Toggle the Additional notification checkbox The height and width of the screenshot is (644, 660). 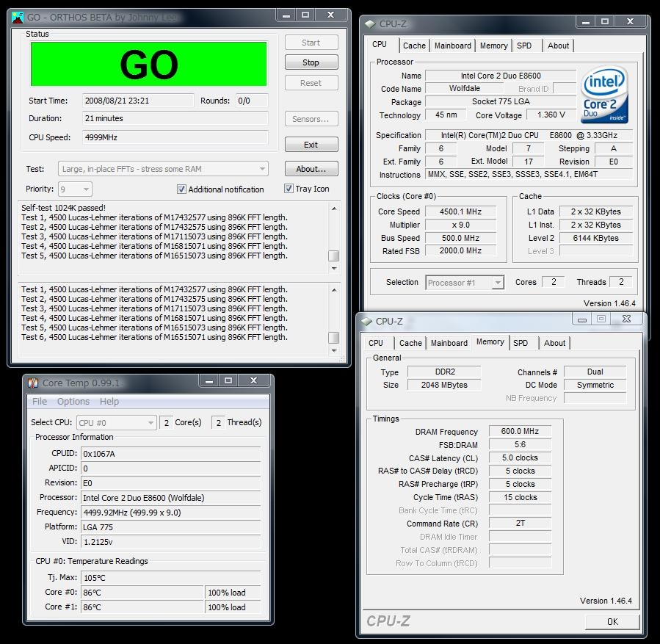point(181,189)
